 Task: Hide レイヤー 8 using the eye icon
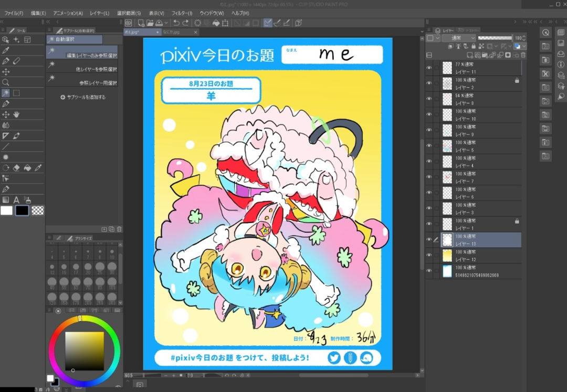[x=429, y=99]
